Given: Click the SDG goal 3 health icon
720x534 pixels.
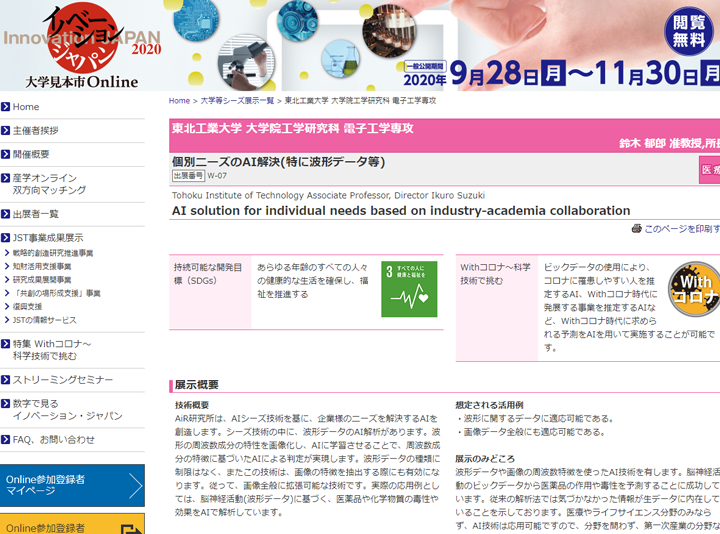Looking at the screenshot, I should point(409,289).
